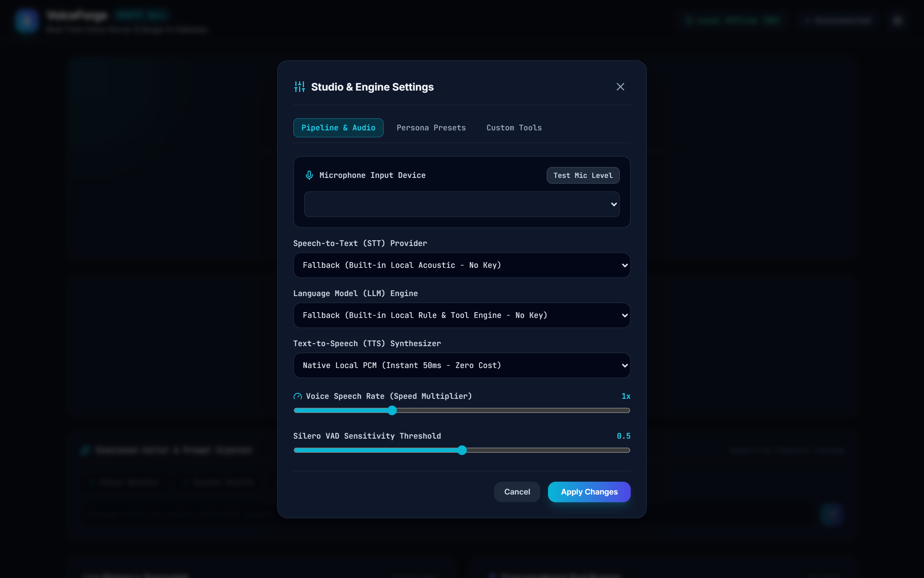
Task: Close the Studio & Engine Settings dialog
Action: click(x=620, y=87)
